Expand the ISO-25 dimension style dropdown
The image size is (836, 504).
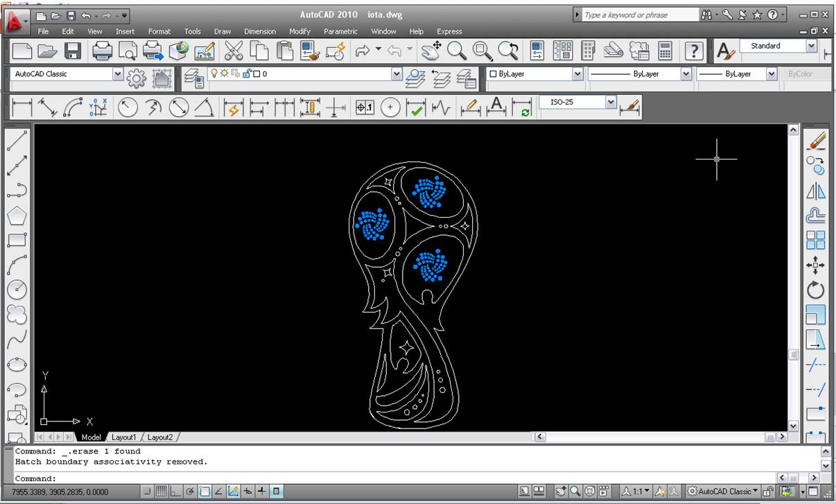tap(610, 102)
